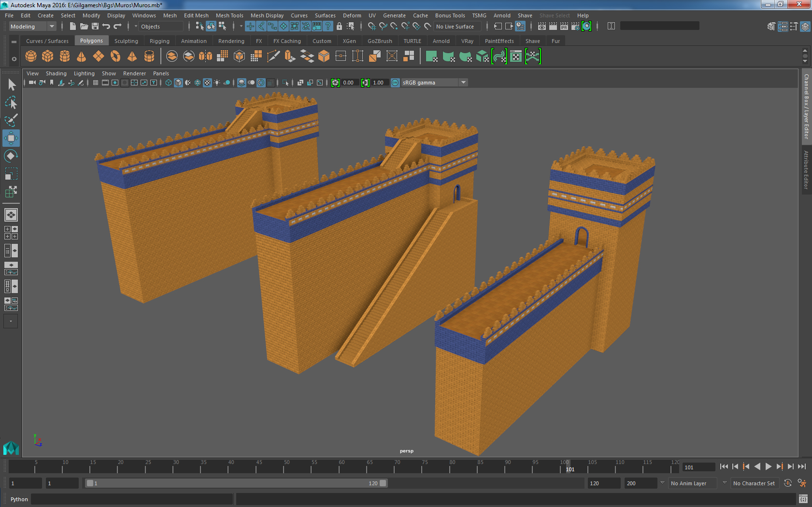Viewport: 812px width, 507px height.
Task: Save the scene with floppy disk icon
Action: [x=95, y=27]
